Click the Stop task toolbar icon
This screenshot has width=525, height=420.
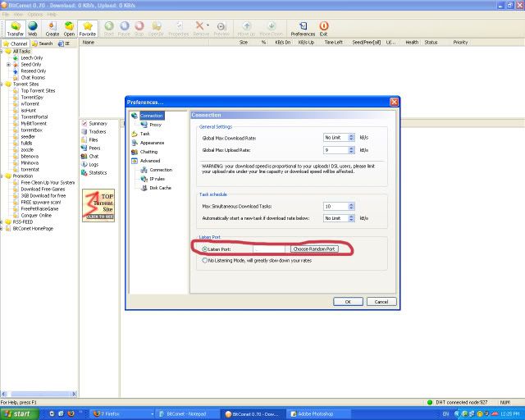pos(139,29)
